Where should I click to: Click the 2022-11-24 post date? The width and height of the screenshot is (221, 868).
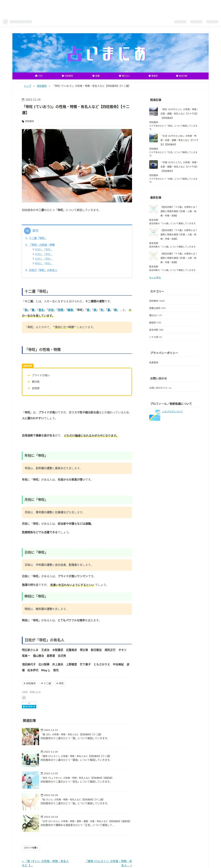pyautogui.click(x=33, y=100)
